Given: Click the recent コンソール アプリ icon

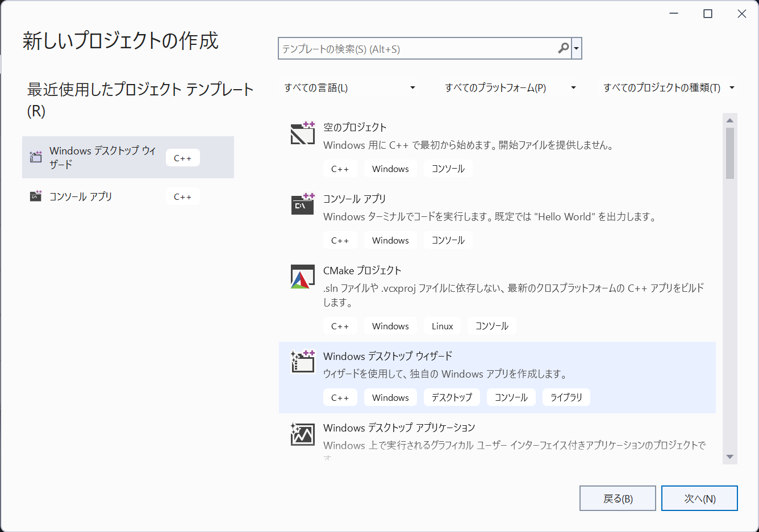Looking at the screenshot, I should point(36,196).
